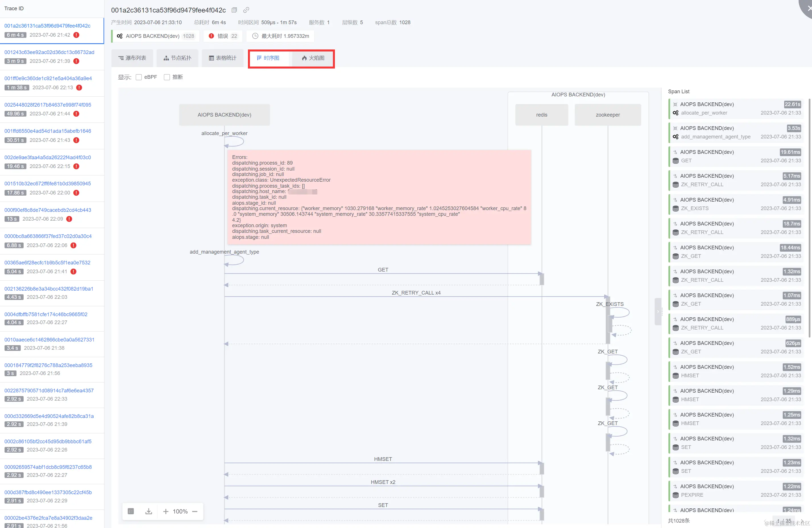Enable the 推断 display checkbox

[x=167, y=77]
